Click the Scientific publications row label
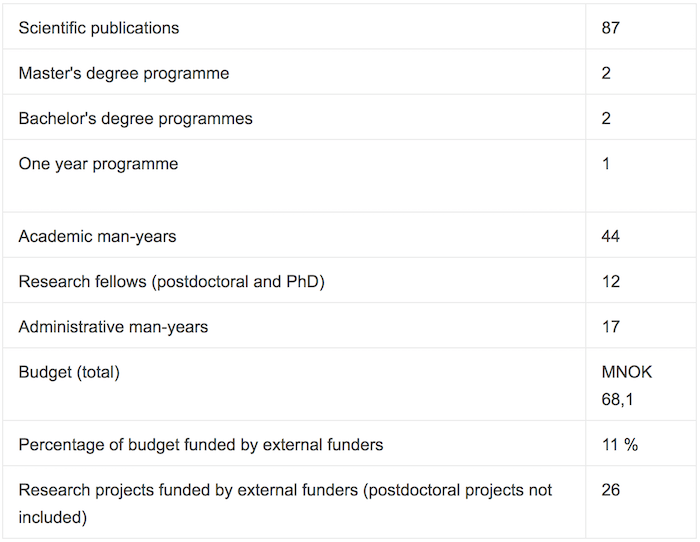 tap(99, 28)
